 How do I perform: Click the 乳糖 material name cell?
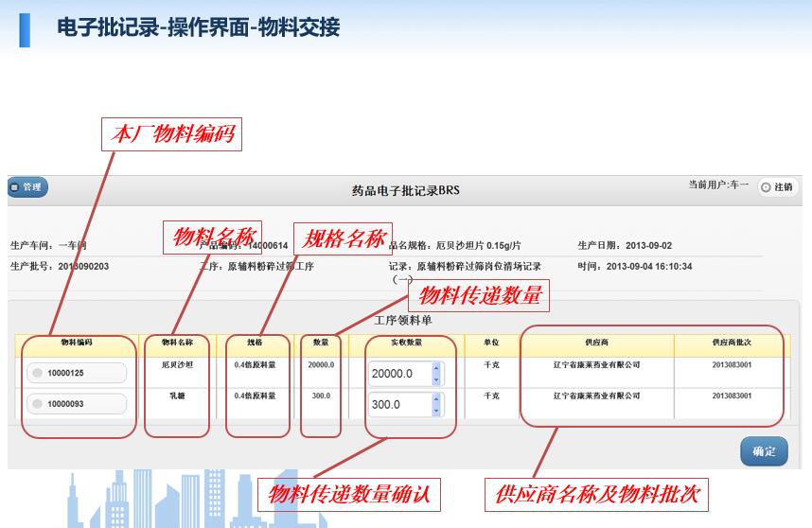click(x=177, y=396)
